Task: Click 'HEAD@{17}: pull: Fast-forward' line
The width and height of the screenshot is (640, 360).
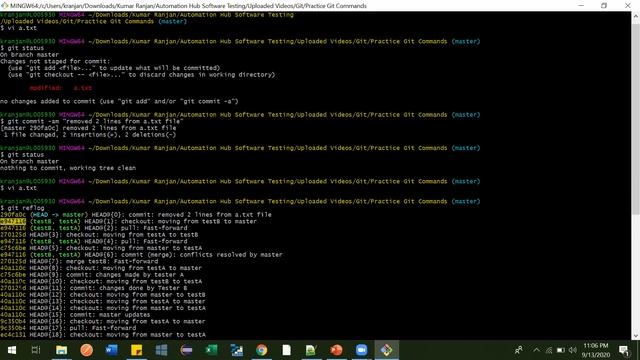Action: [x=82, y=328]
